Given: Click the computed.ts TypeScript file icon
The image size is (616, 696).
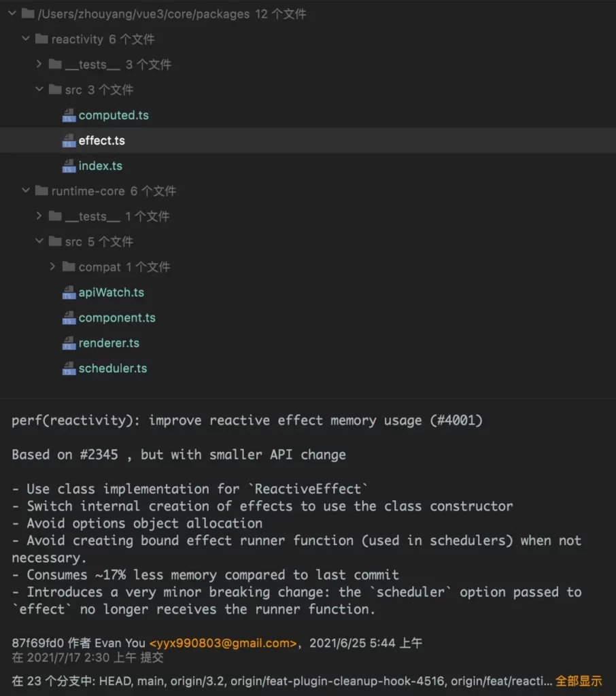Looking at the screenshot, I should (x=69, y=116).
